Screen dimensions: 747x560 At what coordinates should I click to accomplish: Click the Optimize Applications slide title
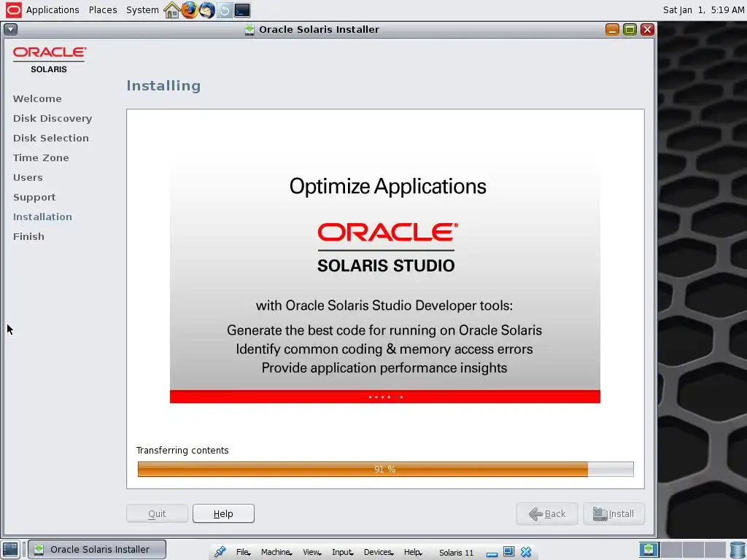coord(388,186)
